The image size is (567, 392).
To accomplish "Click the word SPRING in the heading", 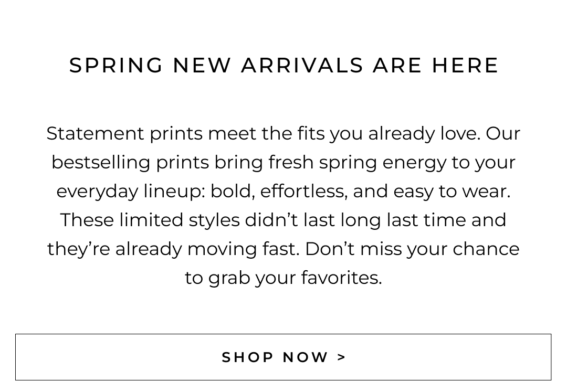I will tap(116, 66).
